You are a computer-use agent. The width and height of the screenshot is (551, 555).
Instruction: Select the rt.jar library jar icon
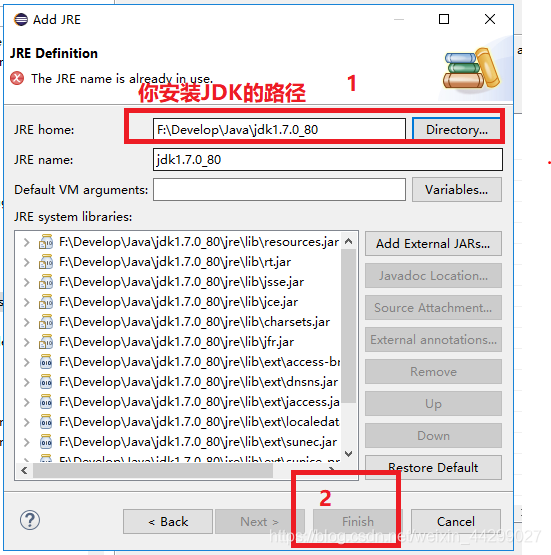click(x=46, y=262)
